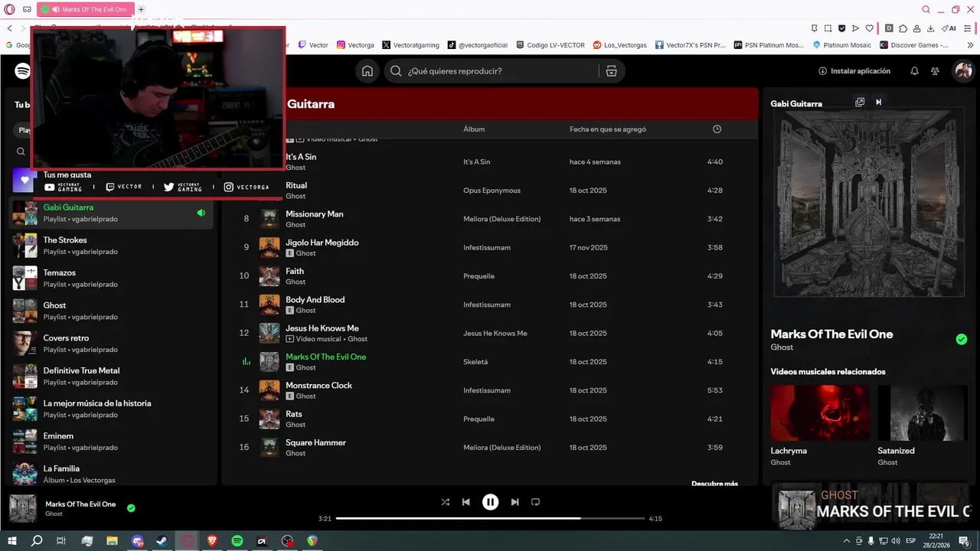Open the Discover Games bookmark

point(914,45)
